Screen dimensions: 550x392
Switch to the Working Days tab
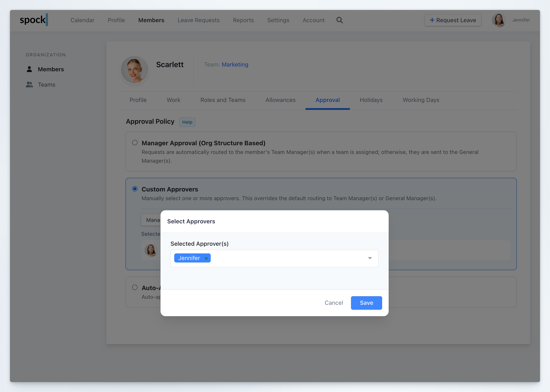click(421, 100)
